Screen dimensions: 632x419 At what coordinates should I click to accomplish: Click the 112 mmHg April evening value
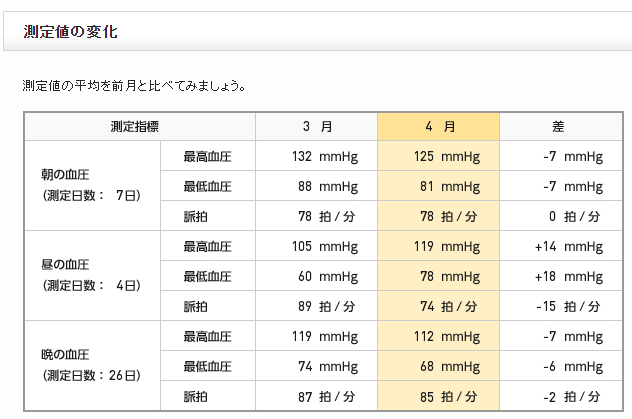click(447, 336)
